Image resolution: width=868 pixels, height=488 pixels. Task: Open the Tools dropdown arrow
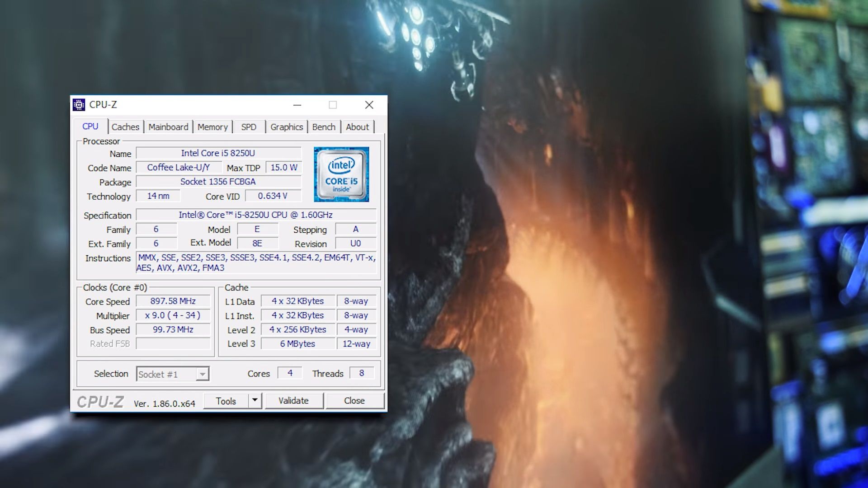pos(255,400)
